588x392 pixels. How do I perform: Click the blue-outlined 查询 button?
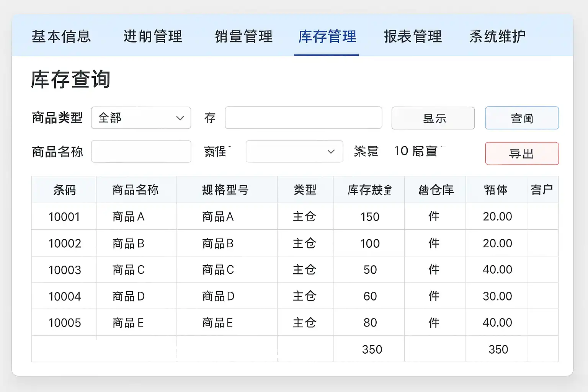[x=522, y=118]
